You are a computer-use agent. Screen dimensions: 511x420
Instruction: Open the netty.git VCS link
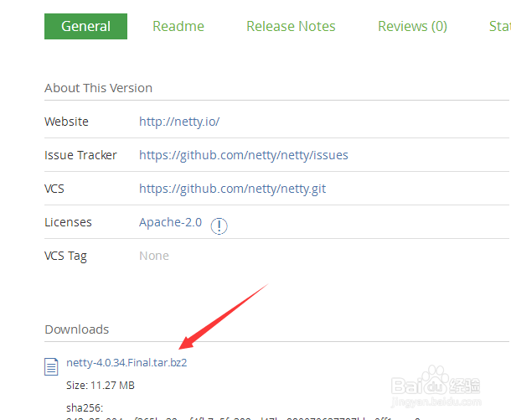pos(232,189)
